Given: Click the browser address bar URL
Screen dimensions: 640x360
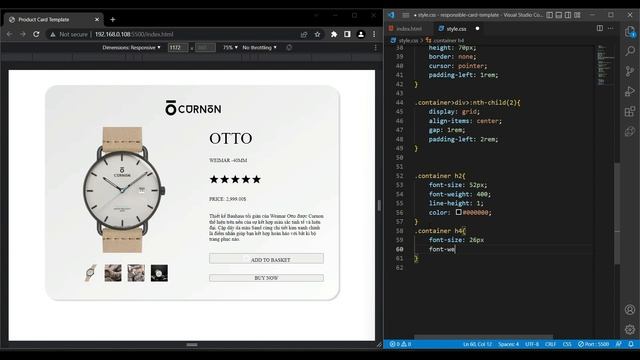Looking at the screenshot, I should (134, 34).
